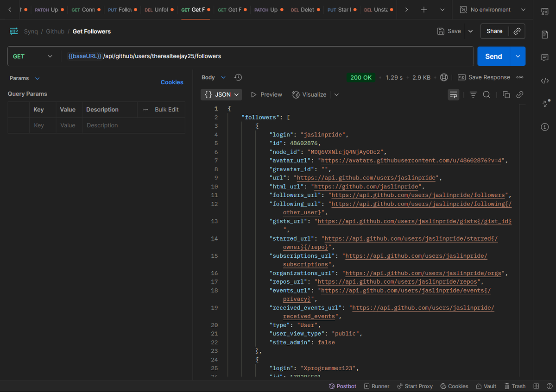
Task: Click Save Response
Action: (484, 77)
